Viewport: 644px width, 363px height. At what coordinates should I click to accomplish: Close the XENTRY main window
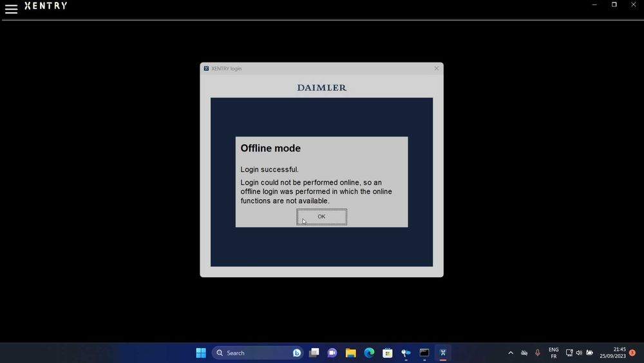click(x=633, y=5)
